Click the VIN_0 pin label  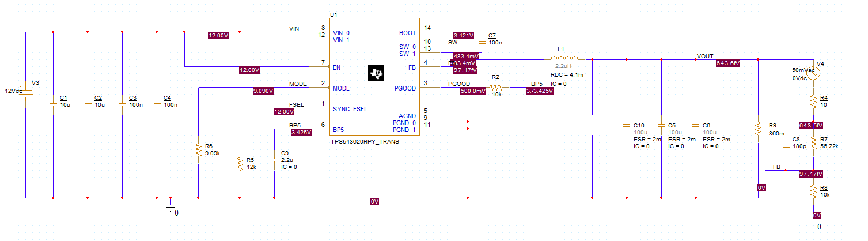coord(342,33)
